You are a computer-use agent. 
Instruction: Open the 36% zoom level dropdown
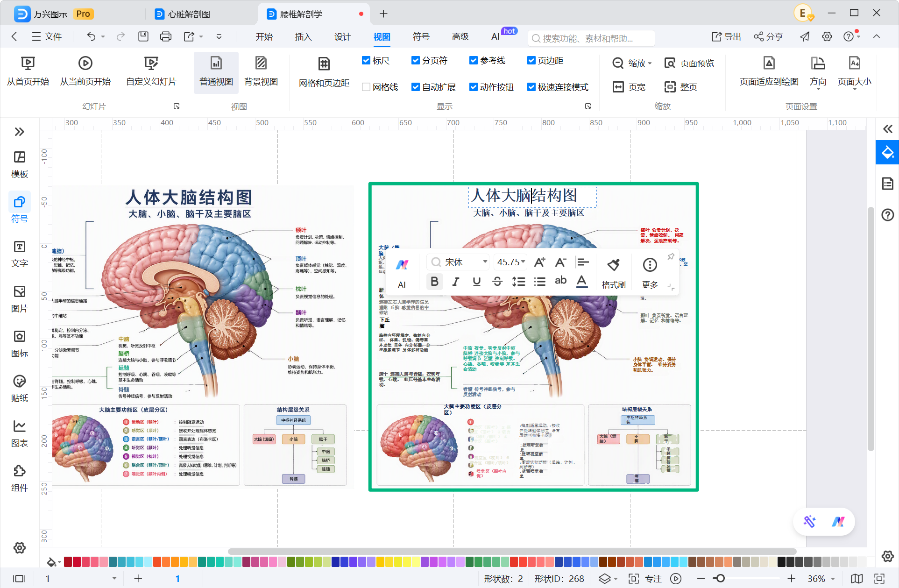821,579
